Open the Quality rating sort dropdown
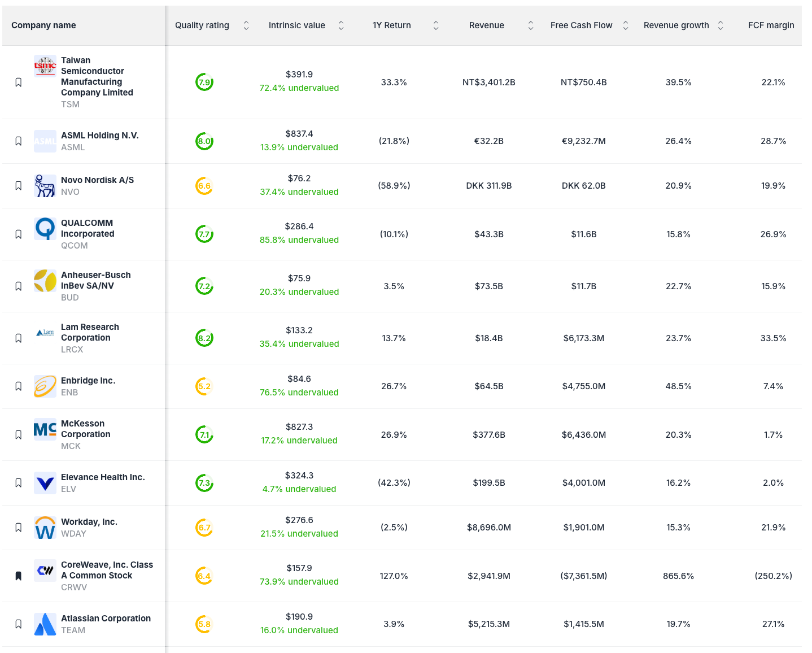The width and height of the screenshot is (812, 653). (246, 25)
